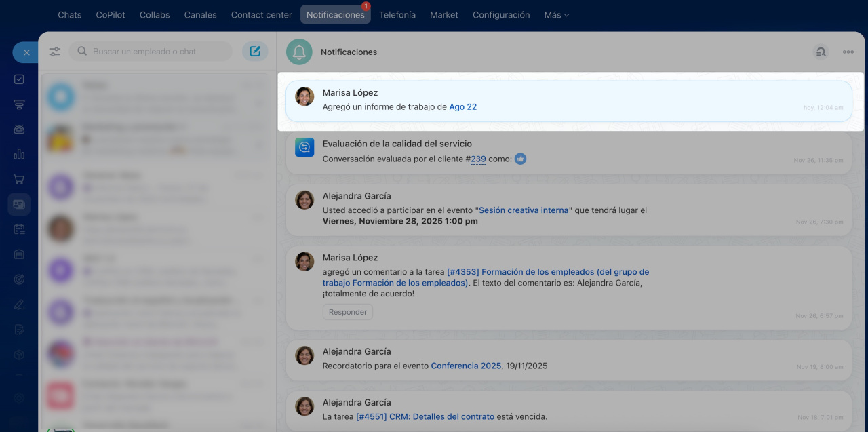The height and width of the screenshot is (432, 868).
Task: Switch to the CoPilot tab
Action: coord(110,15)
